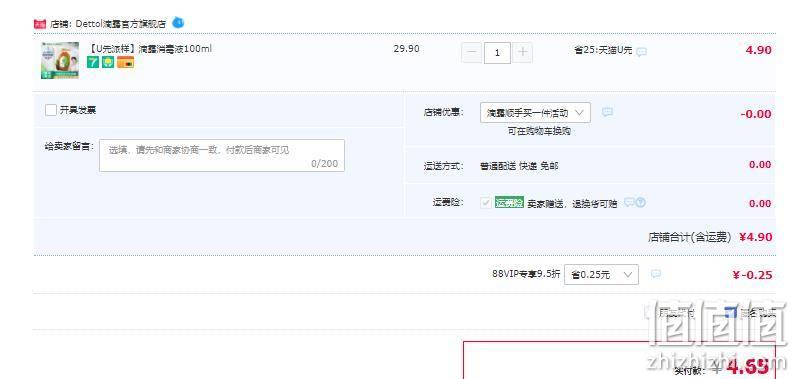The height and width of the screenshot is (379, 796).
Task: Click the green-yellow guarantee icon under product title
Action: (108, 62)
